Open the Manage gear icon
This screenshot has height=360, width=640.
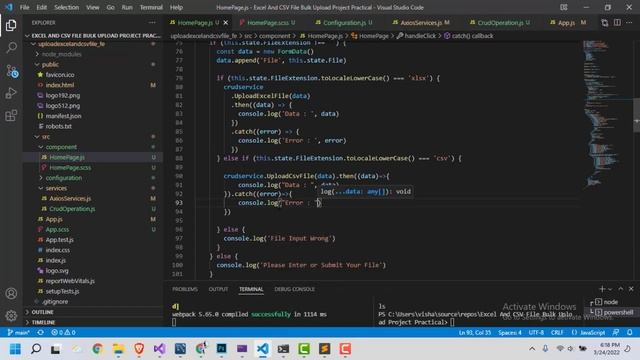[11, 316]
